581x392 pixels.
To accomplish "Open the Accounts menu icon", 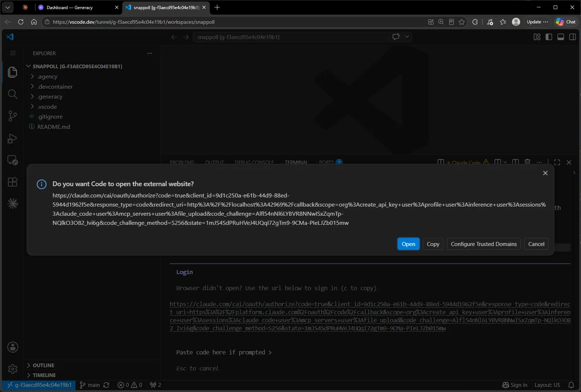I will click(x=13, y=347).
